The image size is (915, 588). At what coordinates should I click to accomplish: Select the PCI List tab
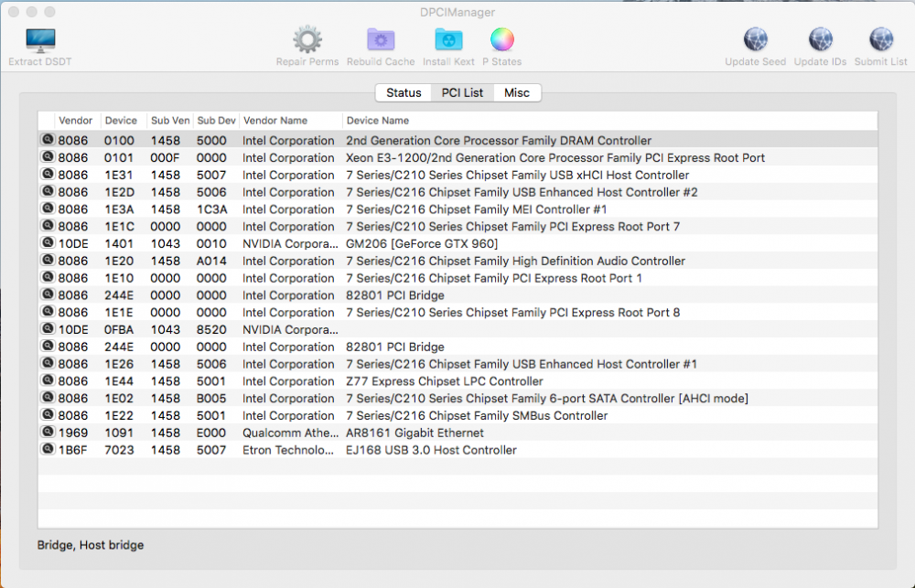tap(462, 92)
